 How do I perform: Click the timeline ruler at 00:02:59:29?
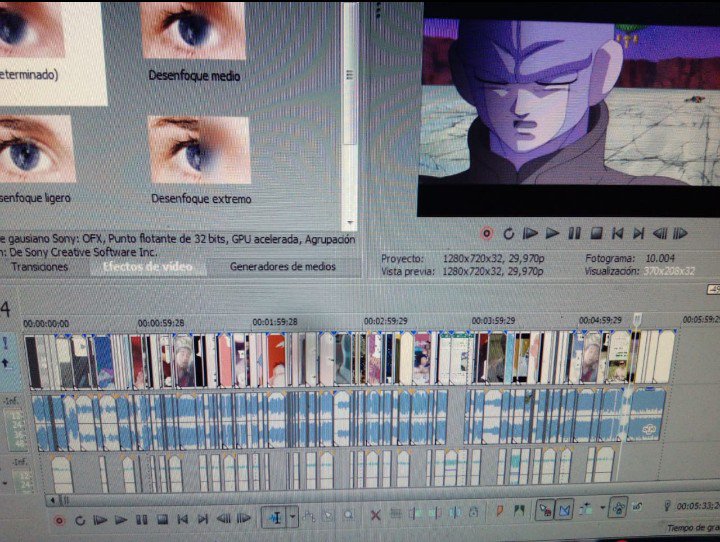pyautogui.click(x=386, y=321)
